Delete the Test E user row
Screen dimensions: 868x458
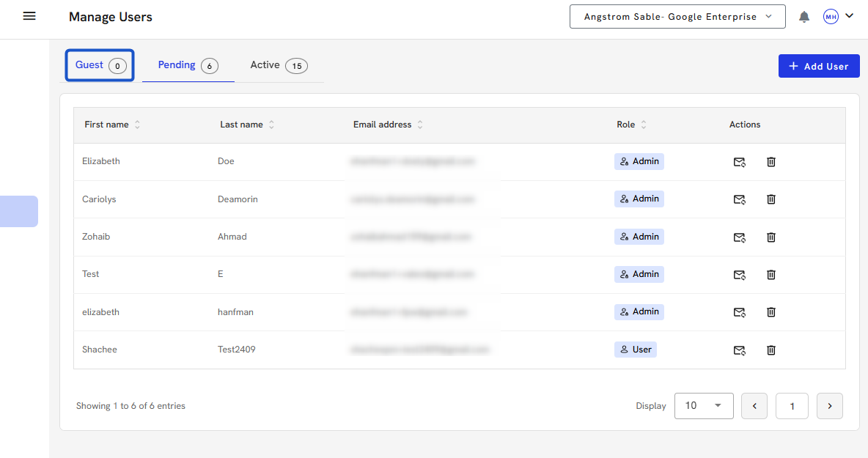[770, 275]
